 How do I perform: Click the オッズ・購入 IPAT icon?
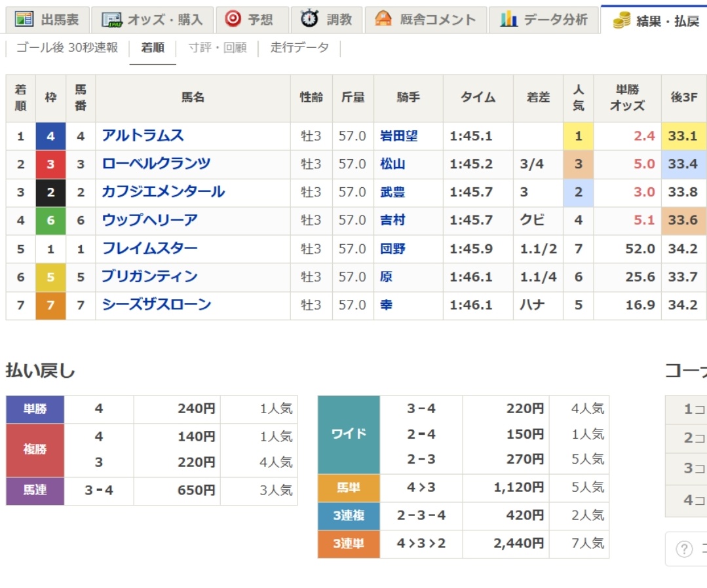[112, 20]
